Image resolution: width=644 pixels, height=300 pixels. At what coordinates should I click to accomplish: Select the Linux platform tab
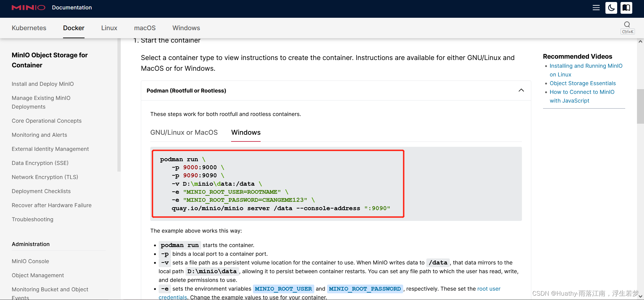point(109,28)
